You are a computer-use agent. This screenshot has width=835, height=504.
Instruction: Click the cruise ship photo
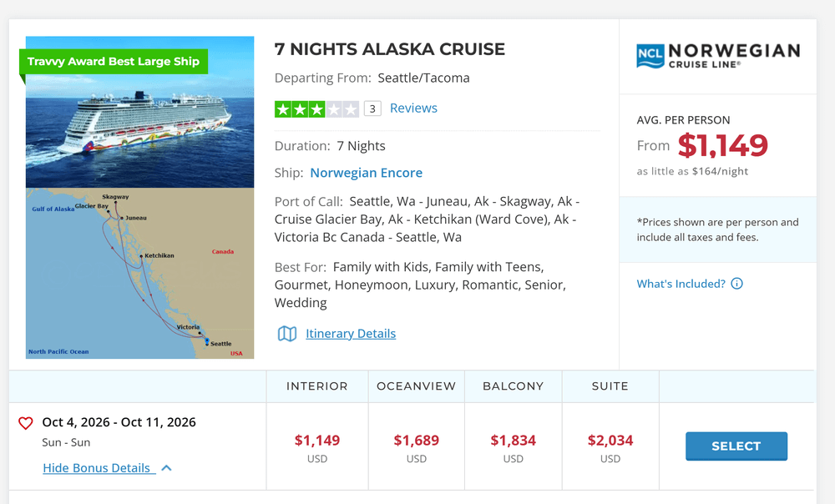pyautogui.click(x=140, y=112)
